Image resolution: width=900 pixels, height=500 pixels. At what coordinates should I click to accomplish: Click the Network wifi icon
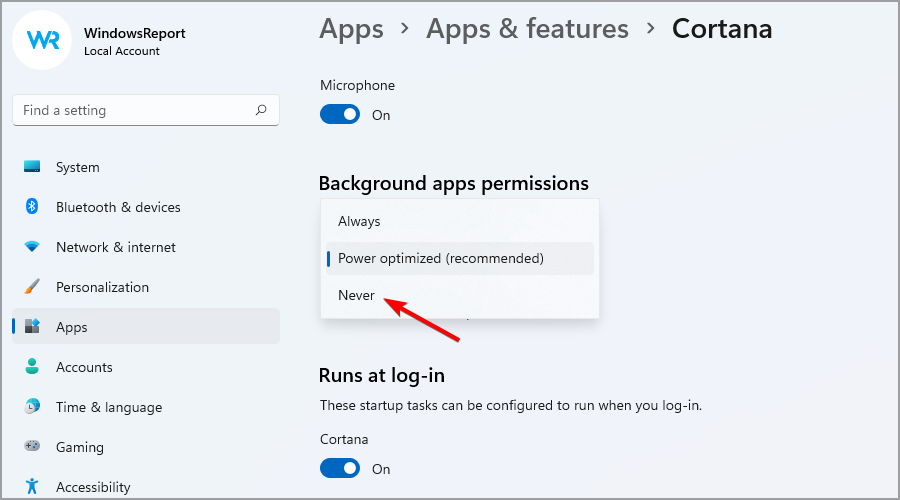tap(32, 247)
